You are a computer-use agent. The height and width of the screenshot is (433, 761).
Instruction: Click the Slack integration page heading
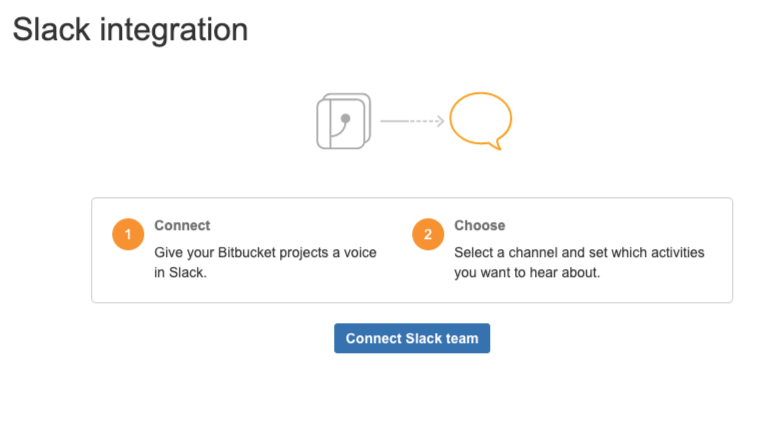[130, 29]
